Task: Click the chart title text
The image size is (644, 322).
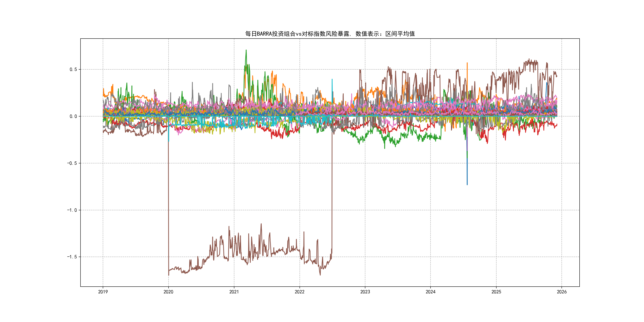Action: point(330,34)
